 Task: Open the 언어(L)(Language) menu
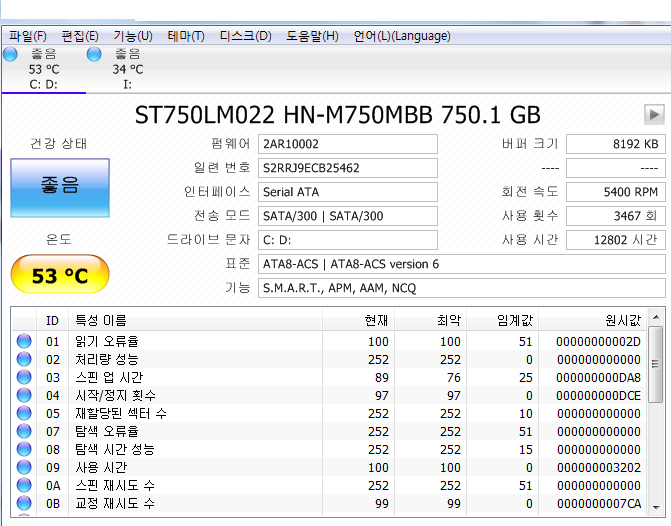[x=402, y=36]
